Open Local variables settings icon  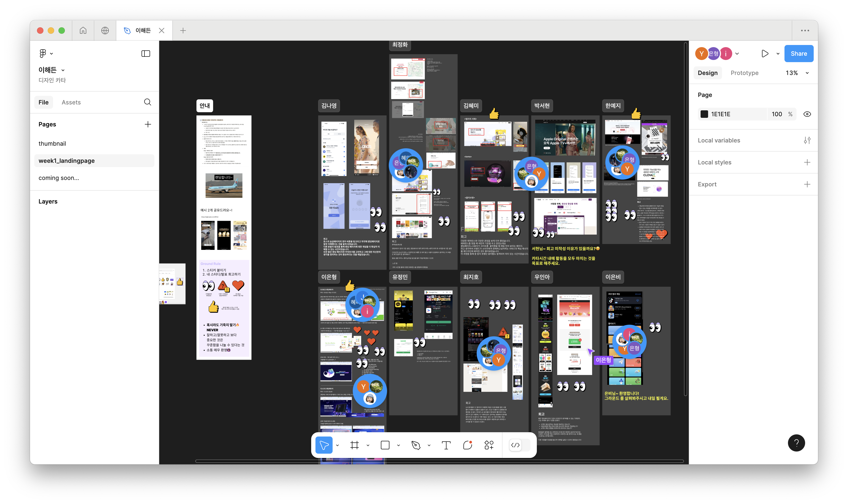click(807, 140)
